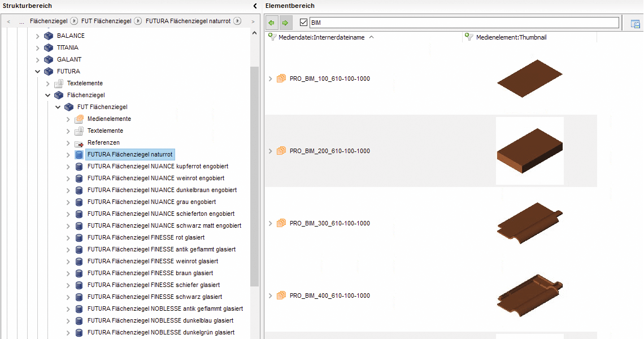Click the FUT Flächenziegel cube icon
This screenshot has width=644, height=339.
pos(69,107)
